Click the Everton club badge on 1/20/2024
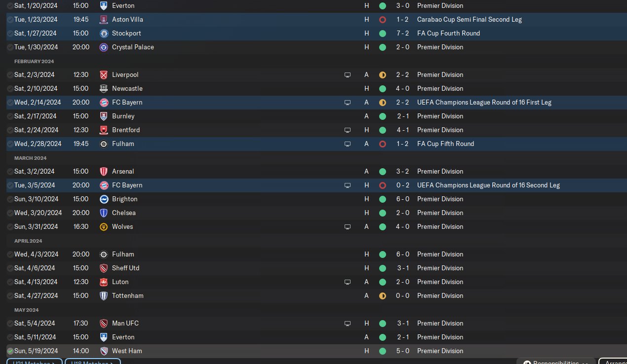Viewport: 627px width, 364px height. coord(104,6)
